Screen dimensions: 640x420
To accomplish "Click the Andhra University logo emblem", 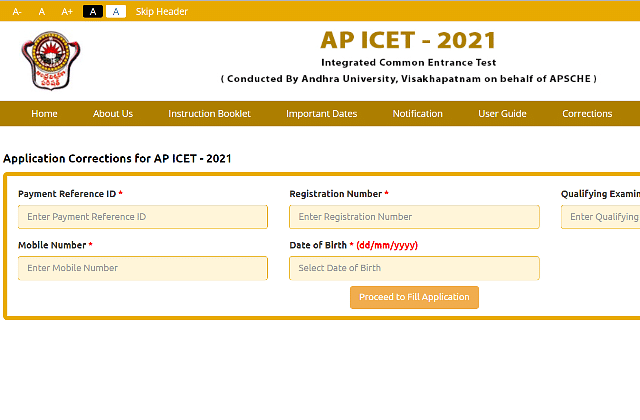I will [51, 60].
